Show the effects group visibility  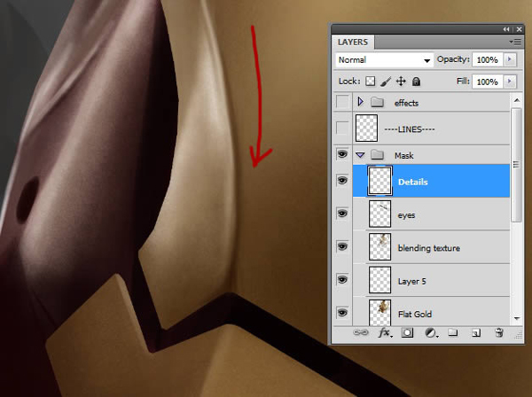(342, 101)
